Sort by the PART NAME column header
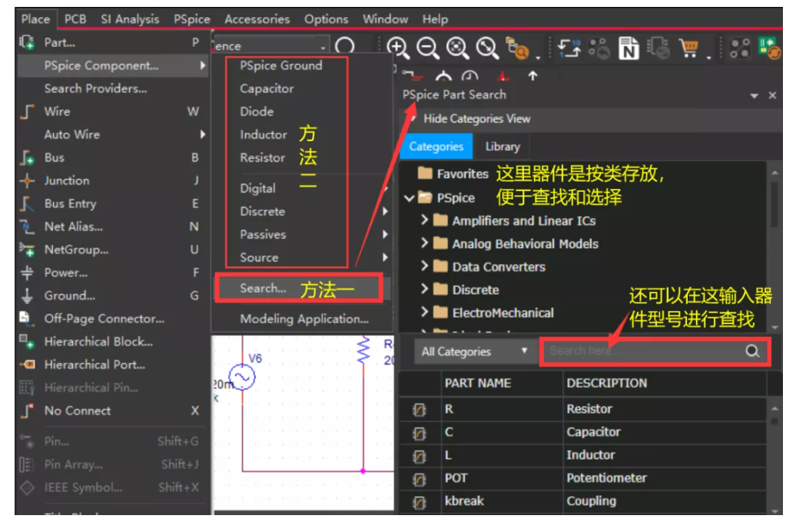The height and width of the screenshot is (532, 806). click(478, 384)
